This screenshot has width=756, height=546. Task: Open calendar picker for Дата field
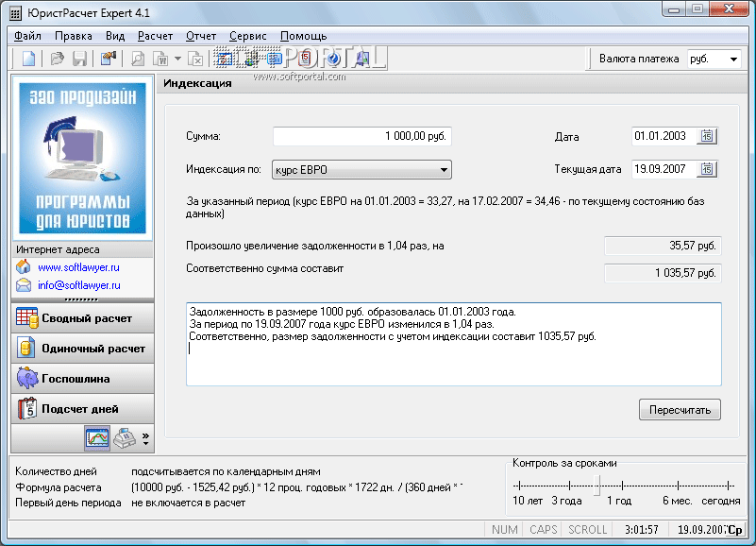click(x=707, y=136)
